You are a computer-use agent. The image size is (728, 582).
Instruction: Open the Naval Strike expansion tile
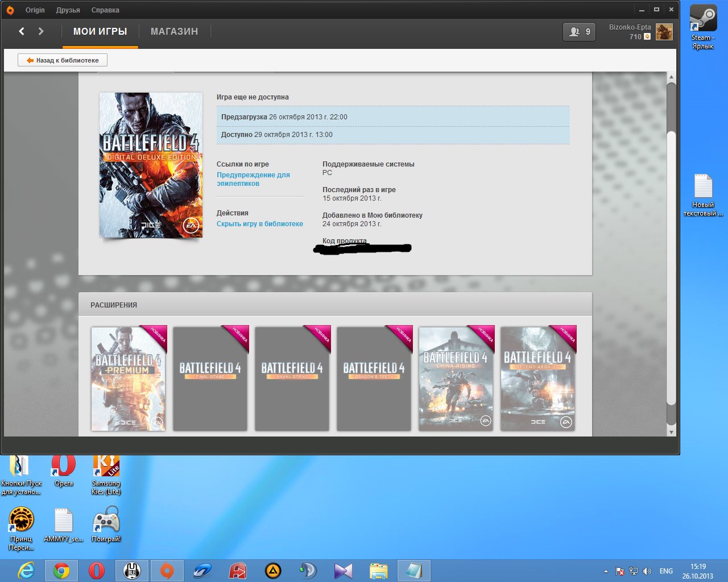292,379
